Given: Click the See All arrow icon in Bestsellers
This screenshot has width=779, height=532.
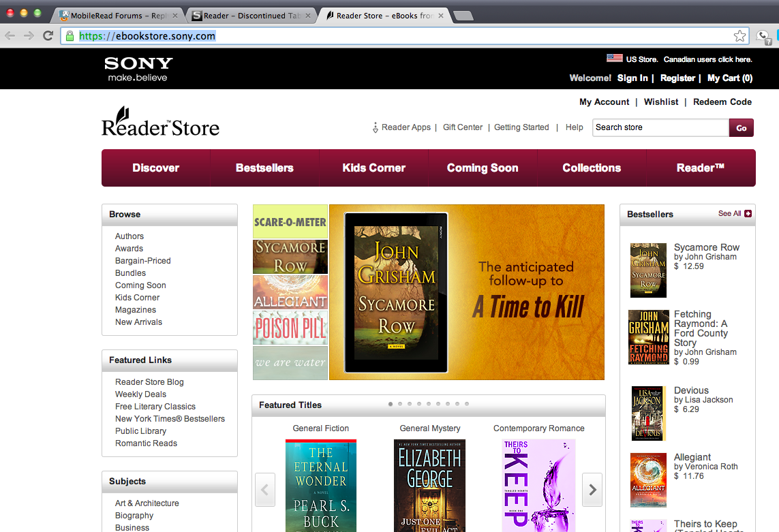Looking at the screenshot, I should tap(748, 214).
